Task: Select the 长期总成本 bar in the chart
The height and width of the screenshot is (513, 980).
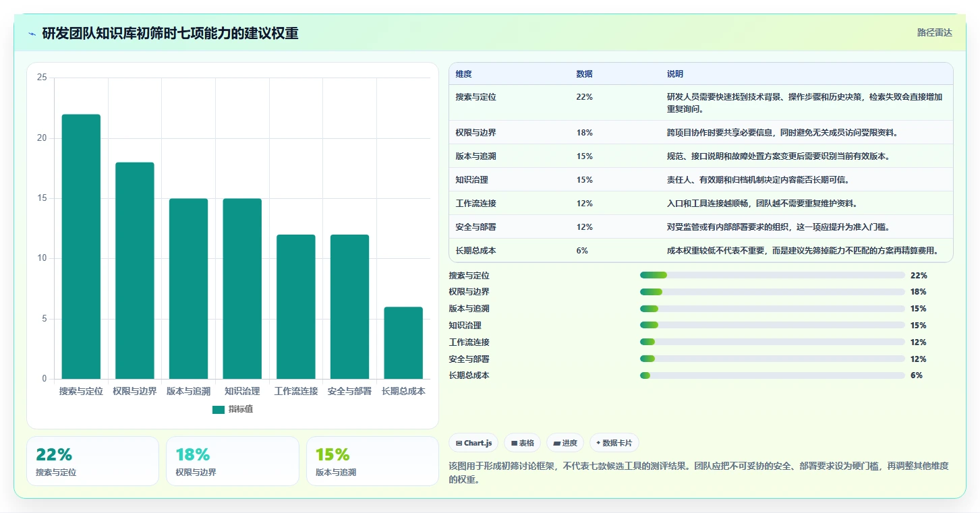Action: click(x=403, y=343)
